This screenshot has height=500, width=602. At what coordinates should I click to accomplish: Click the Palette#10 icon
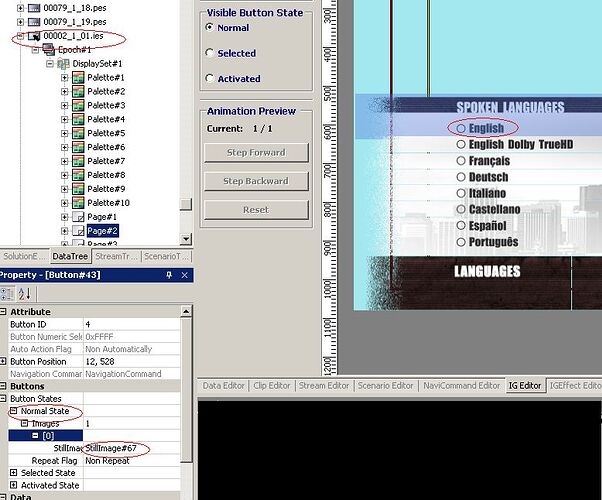(78, 203)
